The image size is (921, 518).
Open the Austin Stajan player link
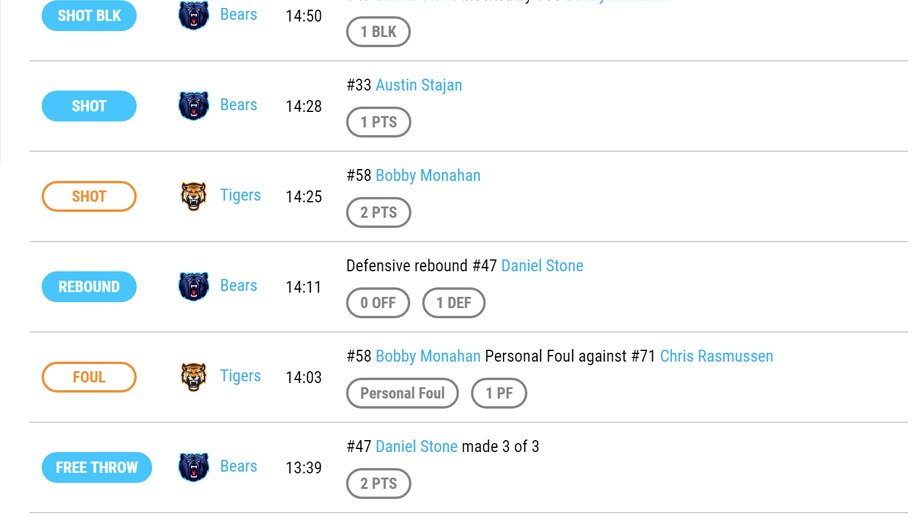[418, 85]
